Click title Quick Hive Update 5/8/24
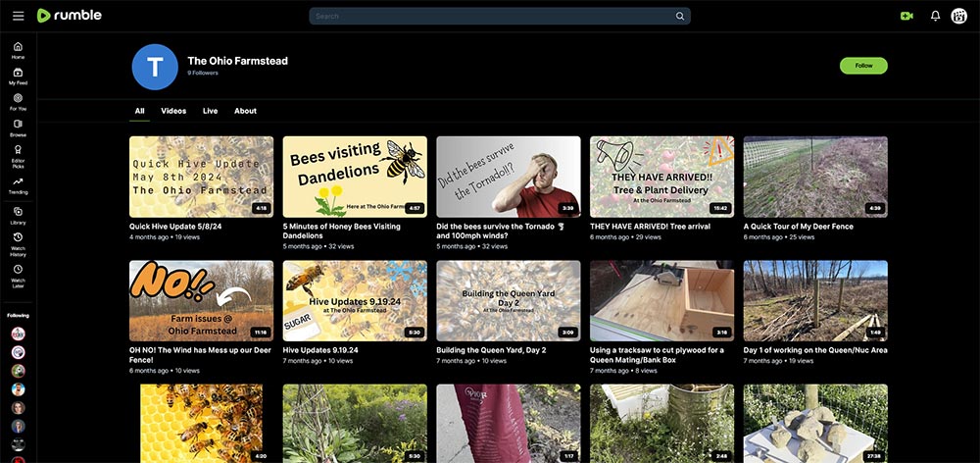980x463 pixels. 175,227
